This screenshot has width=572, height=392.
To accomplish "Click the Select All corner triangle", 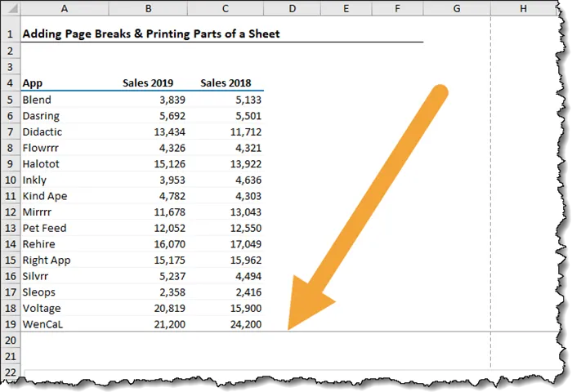I will 11,10.
